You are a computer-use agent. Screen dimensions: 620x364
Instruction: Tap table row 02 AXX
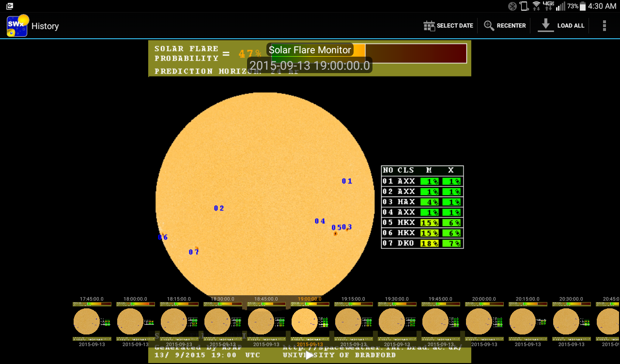pyautogui.click(x=422, y=192)
